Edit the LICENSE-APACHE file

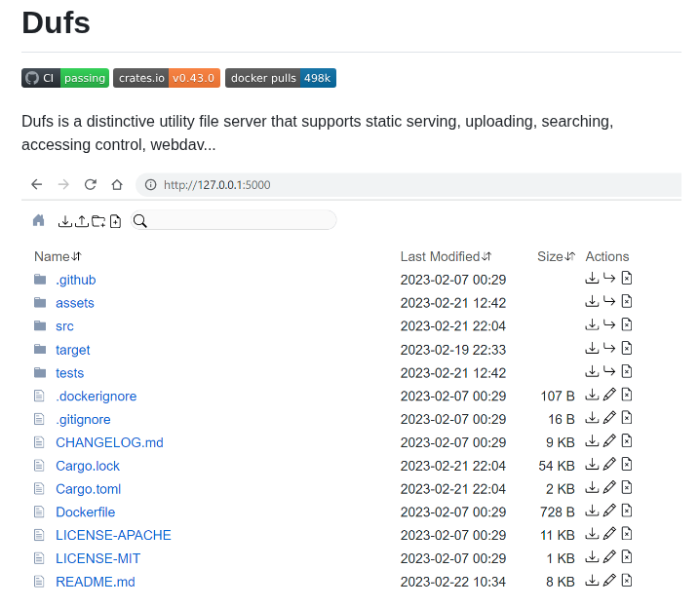[x=609, y=533]
